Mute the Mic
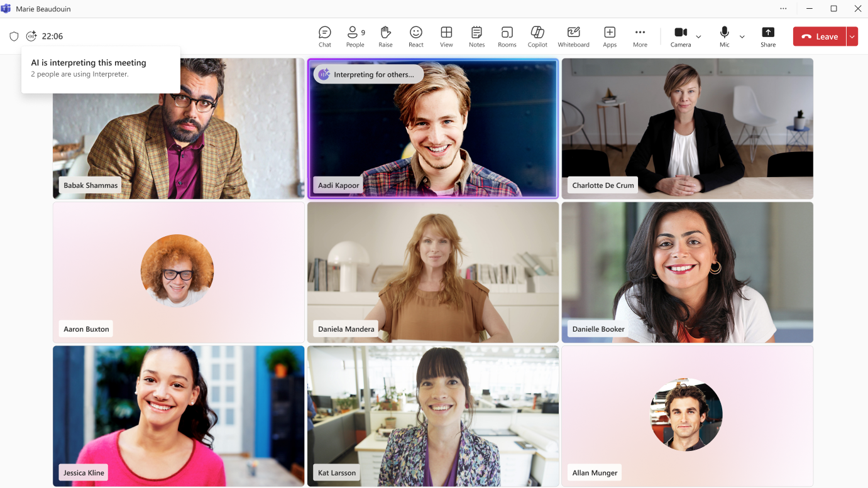 click(725, 36)
